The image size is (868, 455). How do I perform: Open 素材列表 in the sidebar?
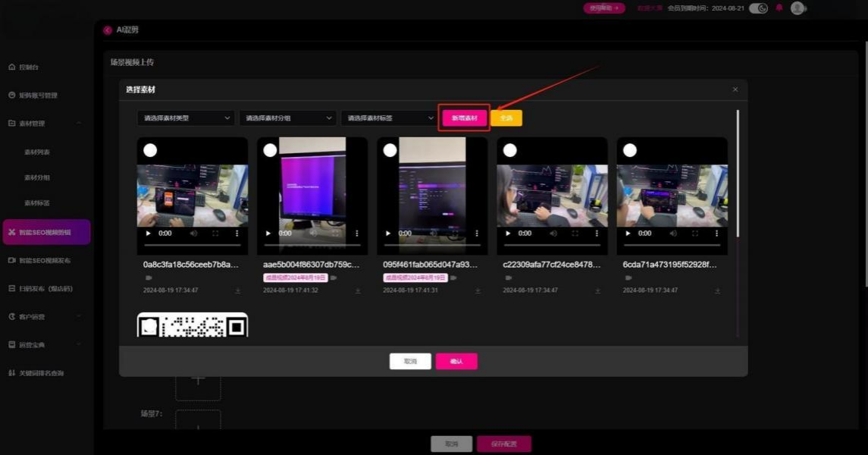[37, 152]
